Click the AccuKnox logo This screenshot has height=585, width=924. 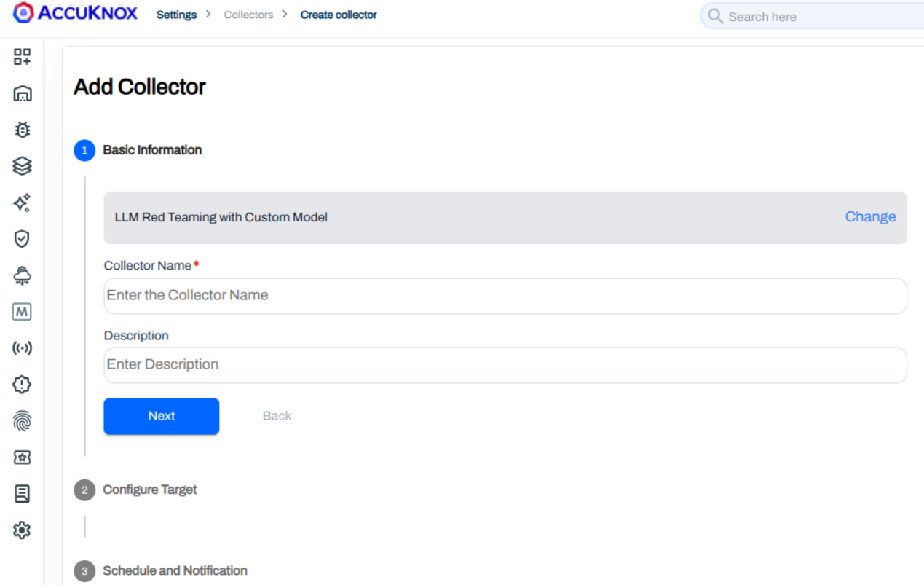point(76,13)
